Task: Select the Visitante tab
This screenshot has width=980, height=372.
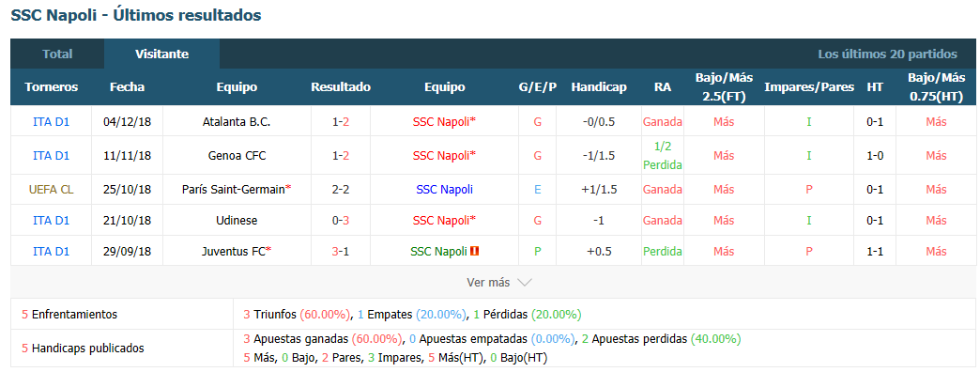Action: click(161, 54)
